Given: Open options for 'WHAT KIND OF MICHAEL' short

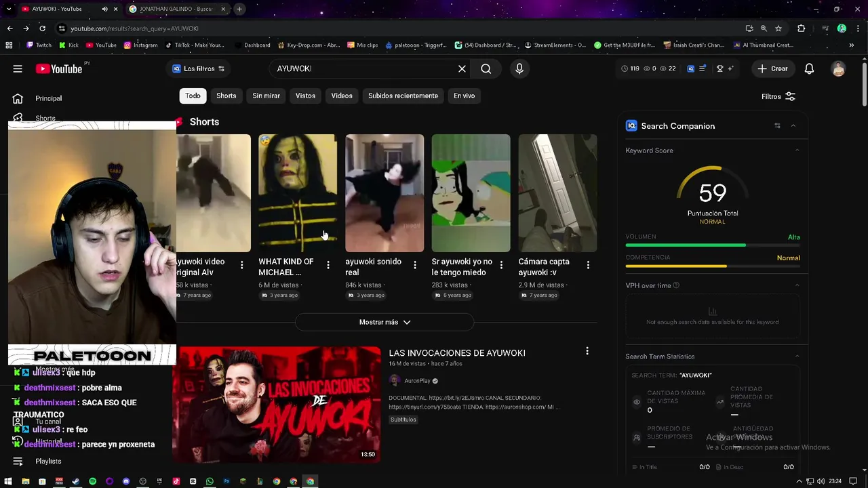Looking at the screenshot, I should point(328,265).
